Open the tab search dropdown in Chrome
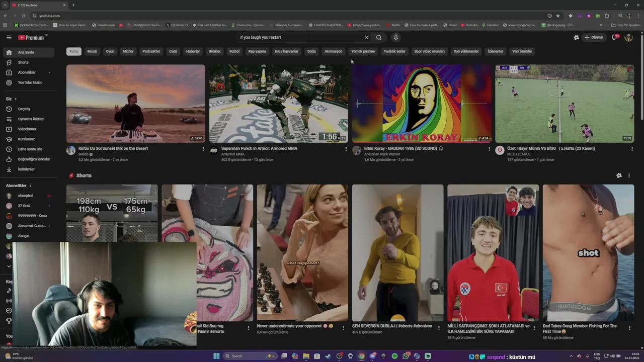The width and height of the screenshot is (644, 362). tap(5, 5)
